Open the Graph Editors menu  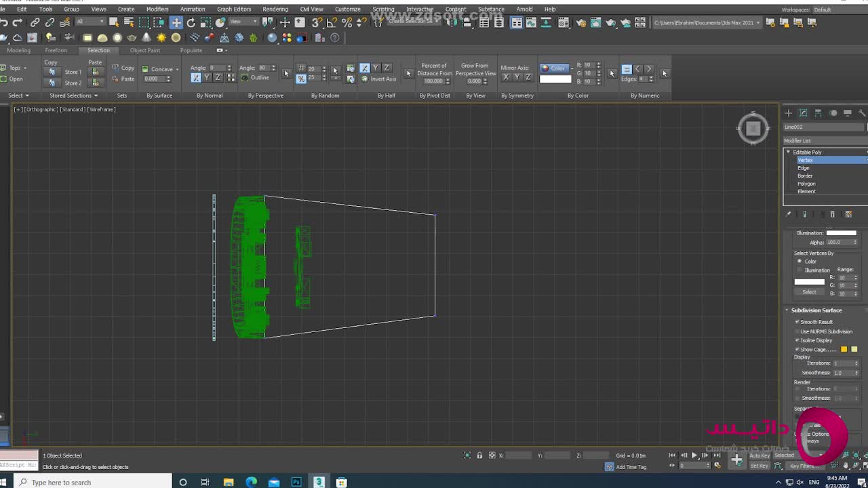point(233,9)
